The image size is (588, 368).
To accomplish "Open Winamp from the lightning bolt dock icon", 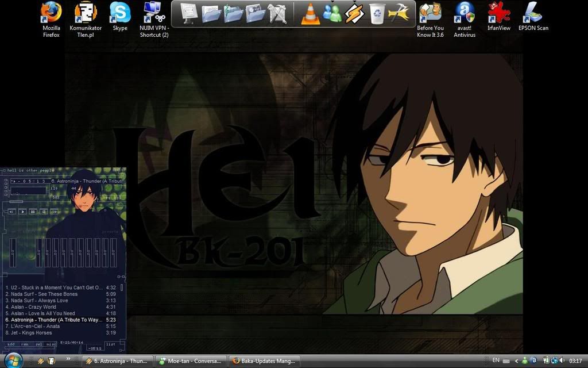I will pyautogui.click(x=354, y=14).
